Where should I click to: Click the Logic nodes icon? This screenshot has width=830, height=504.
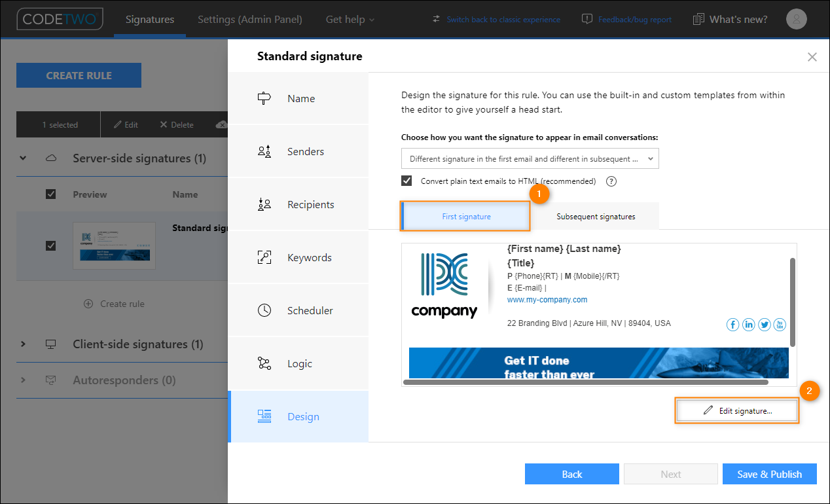(264, 364)
